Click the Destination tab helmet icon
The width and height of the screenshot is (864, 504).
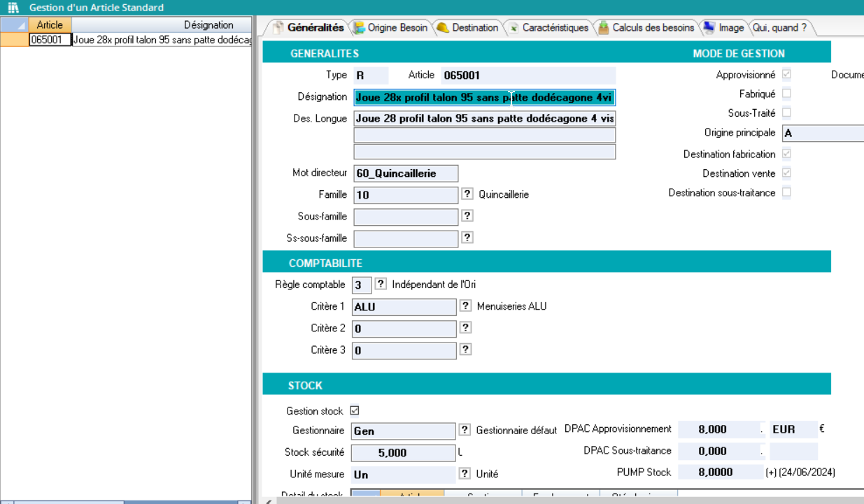[442, 28]
